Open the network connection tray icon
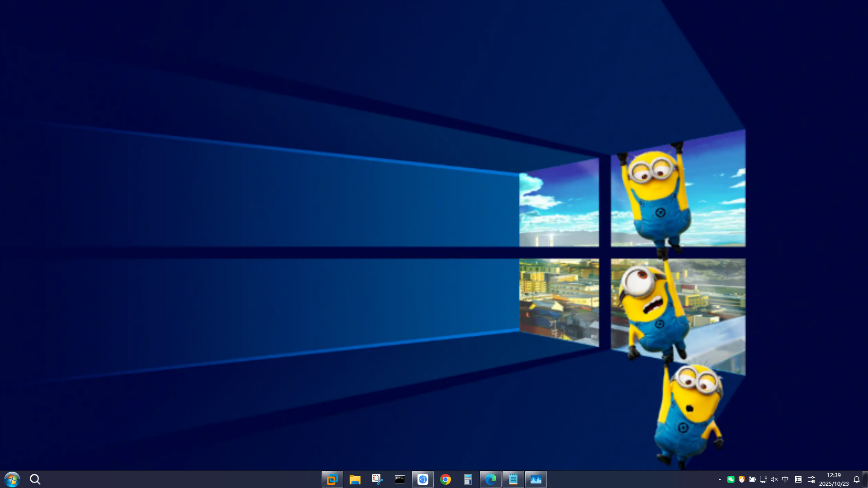Screen dimensions: 868x488 pos(763,479)
